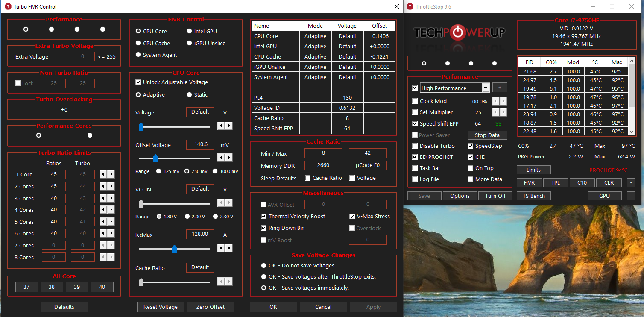Enable Sleep Defaults Cache Ratio checkbox
Screen dimensions: 644x317
click(x=308, y=178)
